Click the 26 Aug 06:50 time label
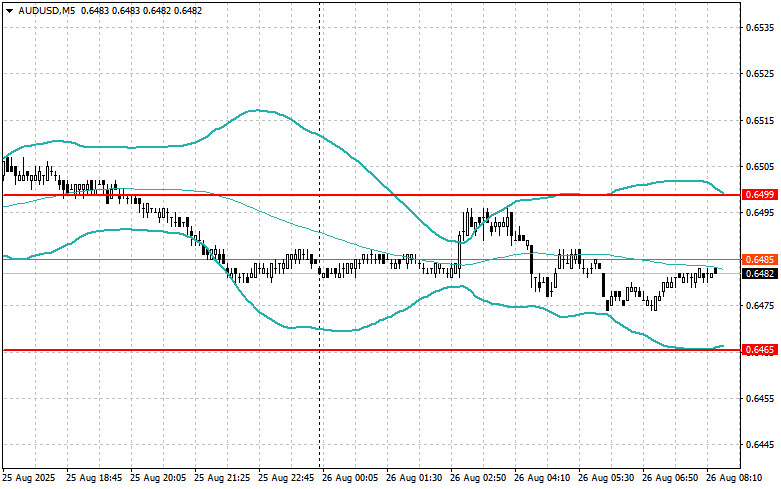 click(670, 478)
